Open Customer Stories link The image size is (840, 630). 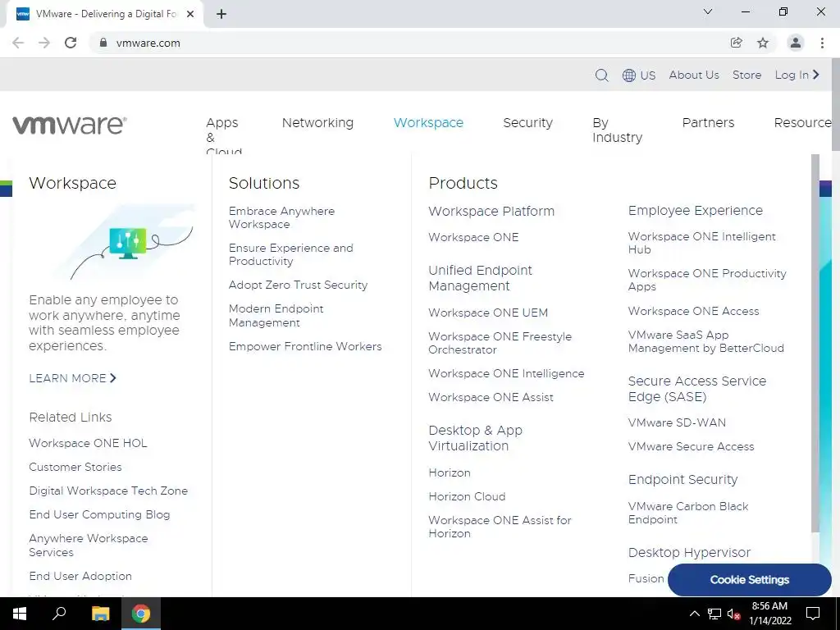[75, 467]
